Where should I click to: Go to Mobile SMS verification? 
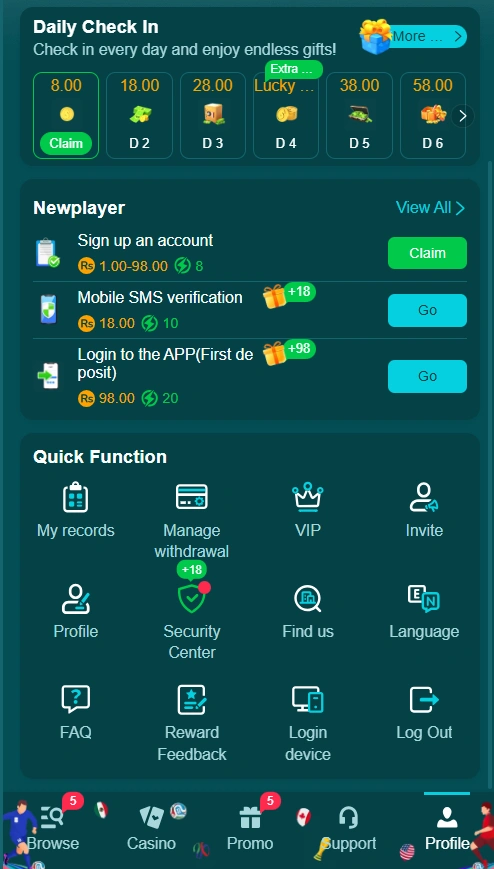[427, 310]
